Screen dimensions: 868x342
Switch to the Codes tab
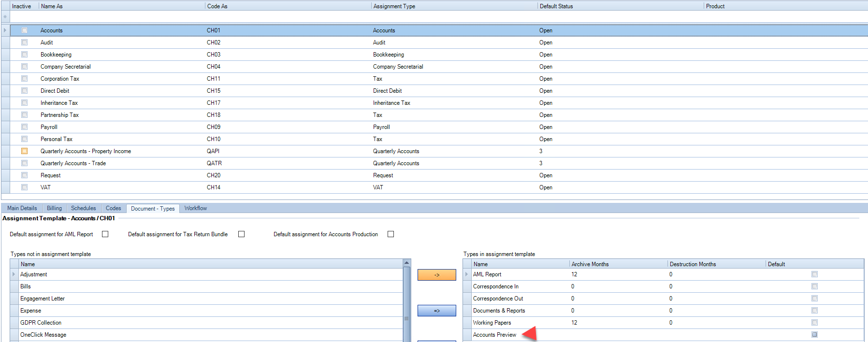coord(113,208)
